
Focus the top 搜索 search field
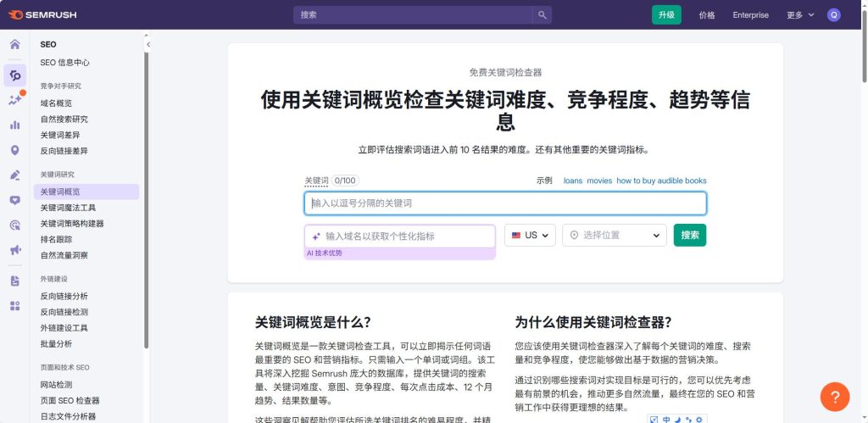pos(413,15)
